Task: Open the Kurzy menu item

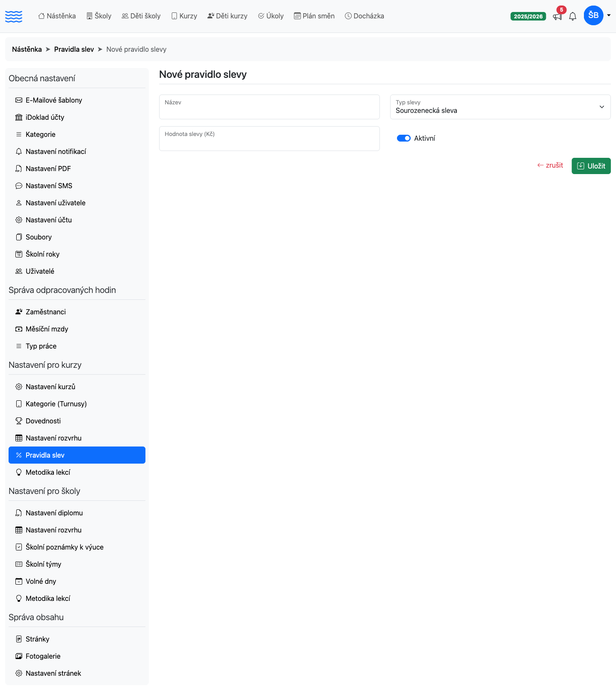Action: point(184,16)
